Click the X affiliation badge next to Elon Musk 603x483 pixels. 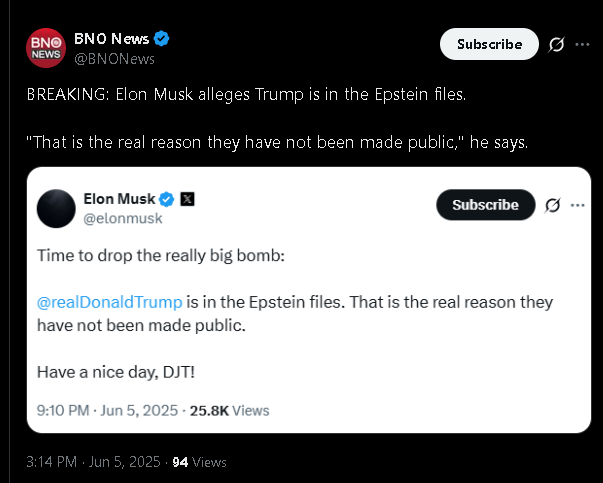(x=187, y=199)
